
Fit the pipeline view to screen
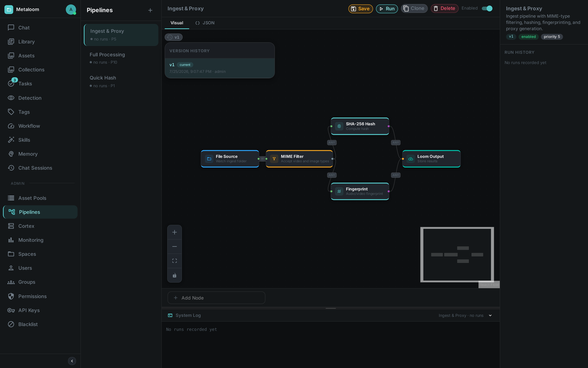[174, 261]
